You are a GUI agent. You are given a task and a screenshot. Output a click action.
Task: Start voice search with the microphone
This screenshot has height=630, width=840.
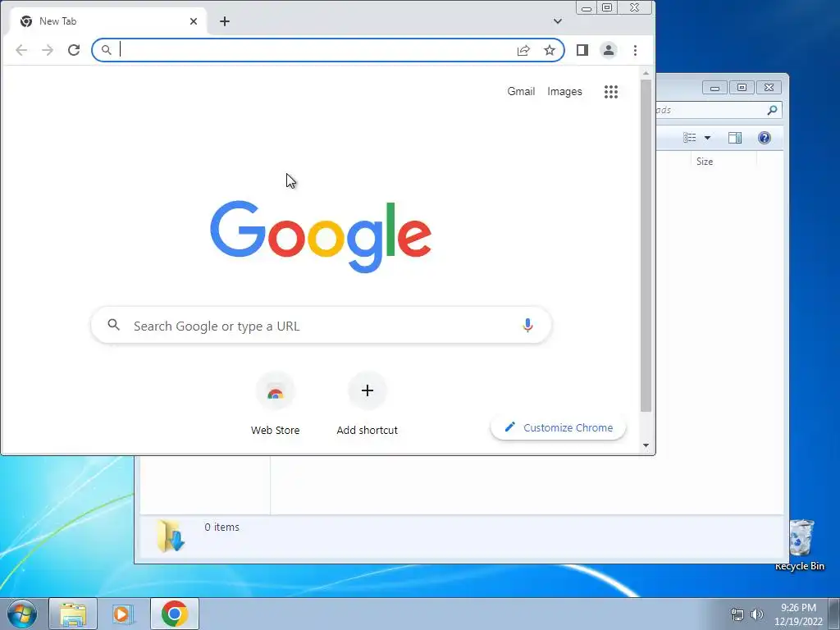tap(527, 325)
